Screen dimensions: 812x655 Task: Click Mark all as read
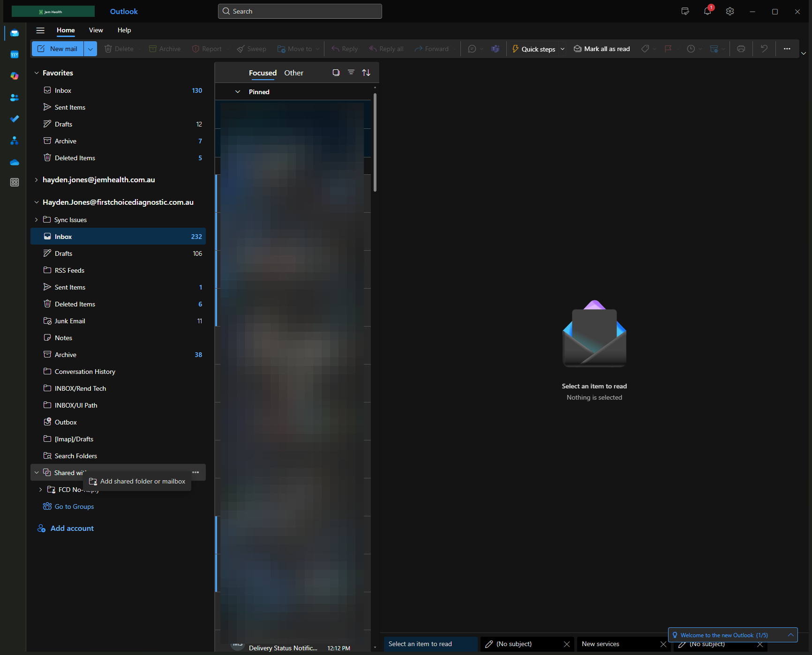point(601,49)
